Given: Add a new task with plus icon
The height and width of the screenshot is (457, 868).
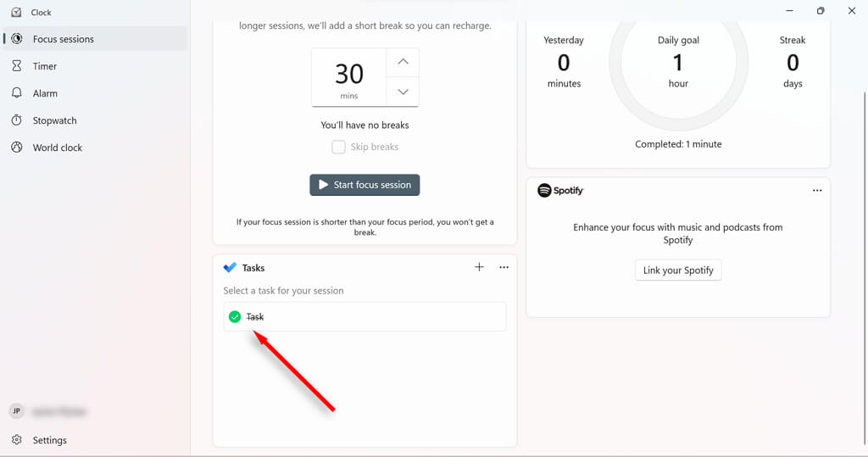Looking at the screenshot, I should click(x=479, y=267).
